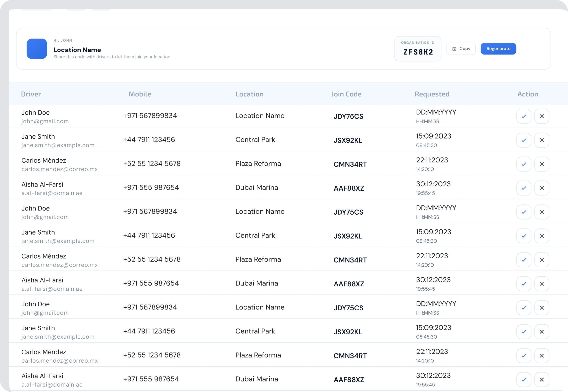Click the Location Name heading
Screen dimensions: 568x392
(x=77, y=50)
